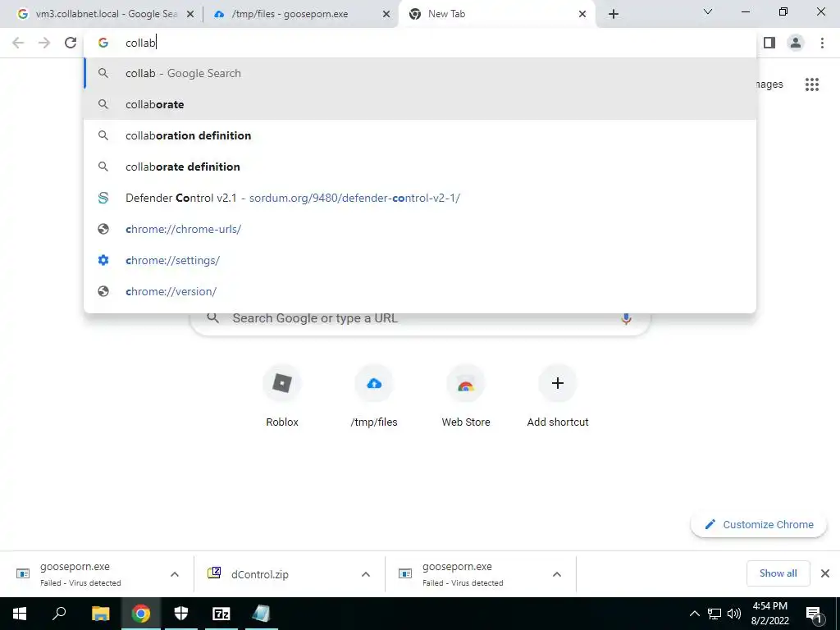Choose 'collaborate definition' suggestion
840x630 pixels.
(420, 167)
